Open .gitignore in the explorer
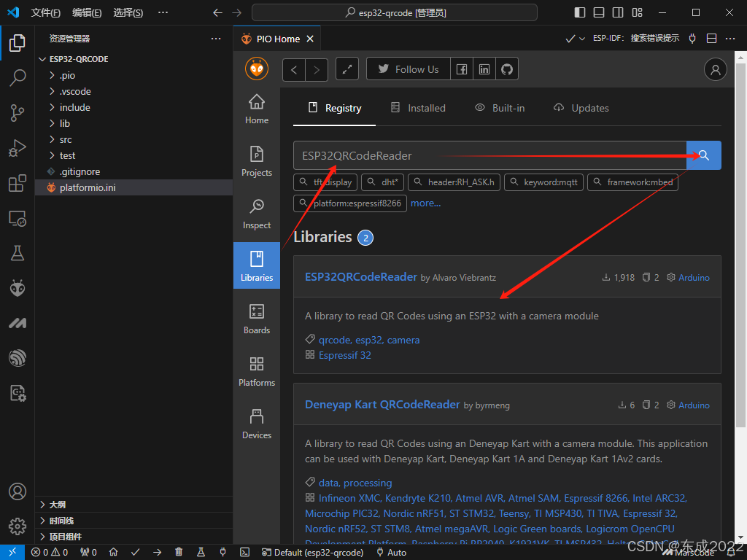 point(134,172)
